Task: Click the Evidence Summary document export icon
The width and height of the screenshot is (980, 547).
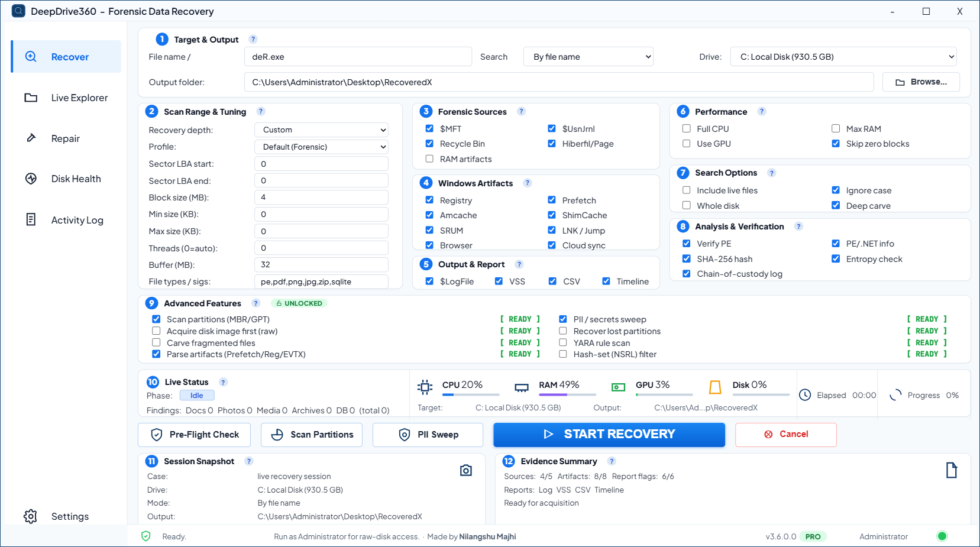Action: 952,470
